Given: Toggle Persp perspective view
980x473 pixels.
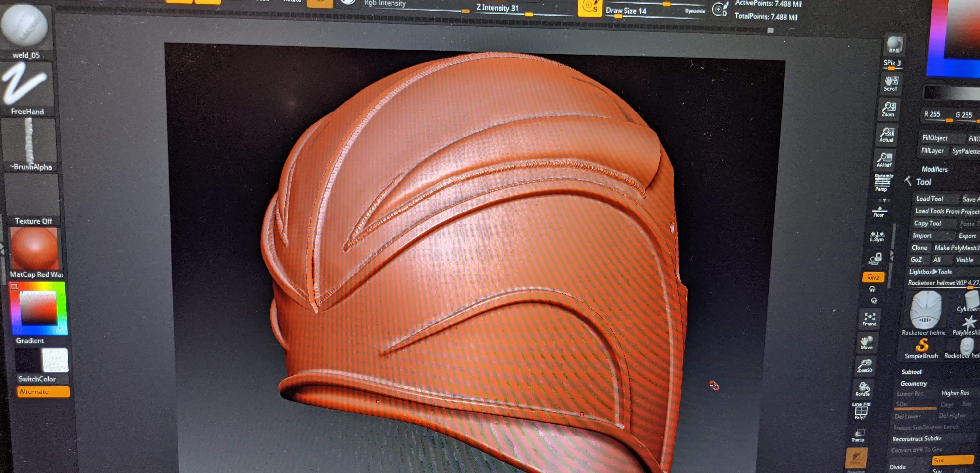Looking at the screenshot, I should click(x=882, y=183).
